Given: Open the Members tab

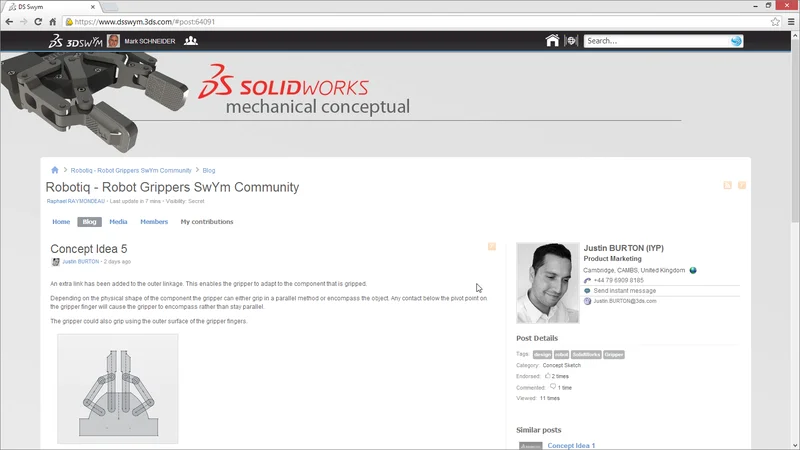Looking at the screenshot, I should click(x=154, y=221).
